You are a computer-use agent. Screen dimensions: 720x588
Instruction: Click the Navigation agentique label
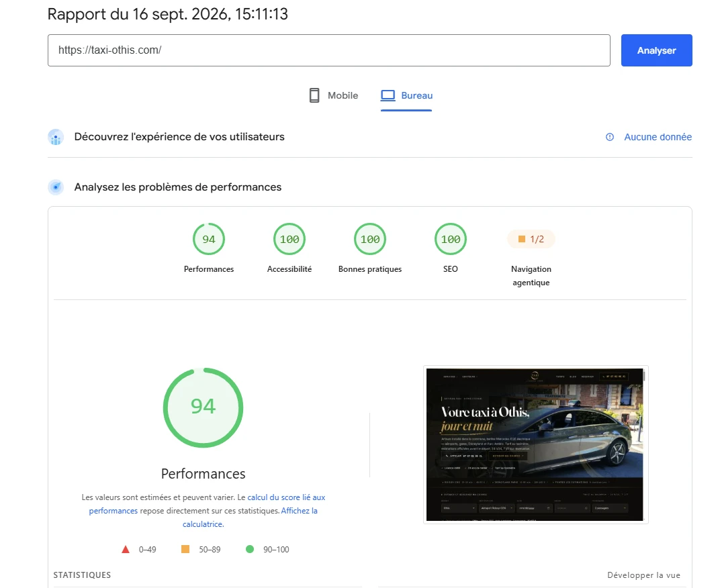click(x=531, y=276)
